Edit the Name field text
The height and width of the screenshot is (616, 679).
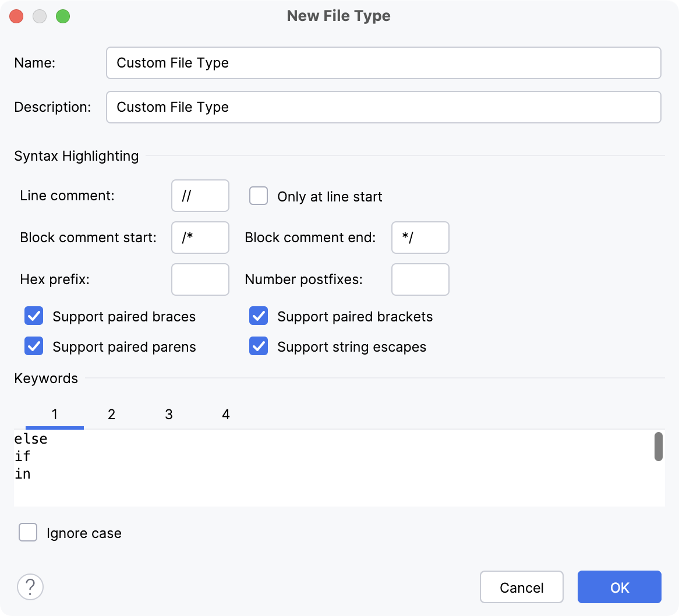coord(384,63)
